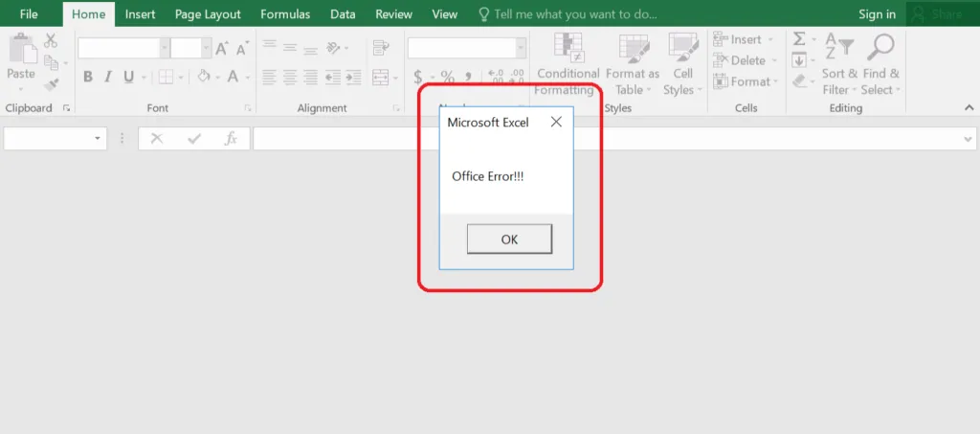Open Sort & Filter menu
Viewport: 980px width, 434px height.
point(839,65)
